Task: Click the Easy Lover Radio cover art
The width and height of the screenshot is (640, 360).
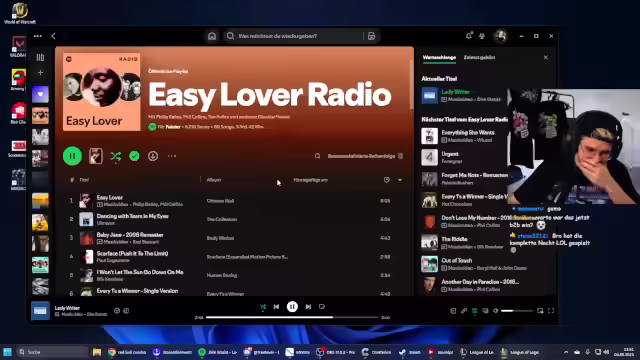Action: tap(102, 92)
